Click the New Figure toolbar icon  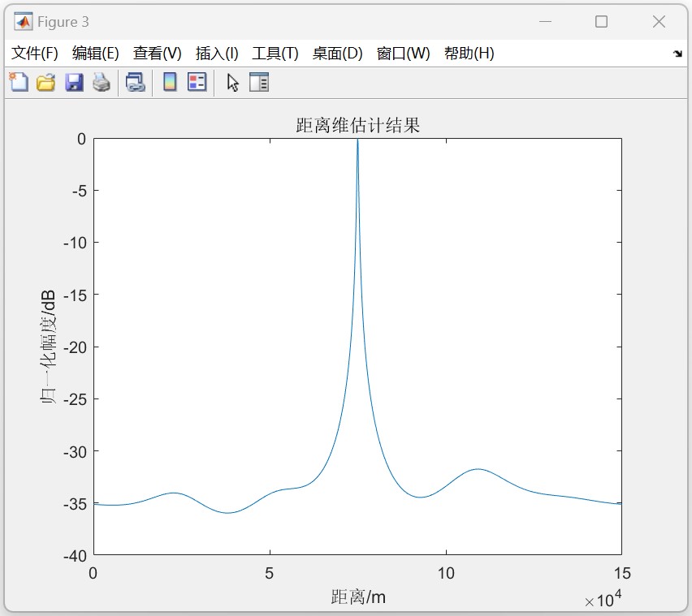[x=19, y=82]
